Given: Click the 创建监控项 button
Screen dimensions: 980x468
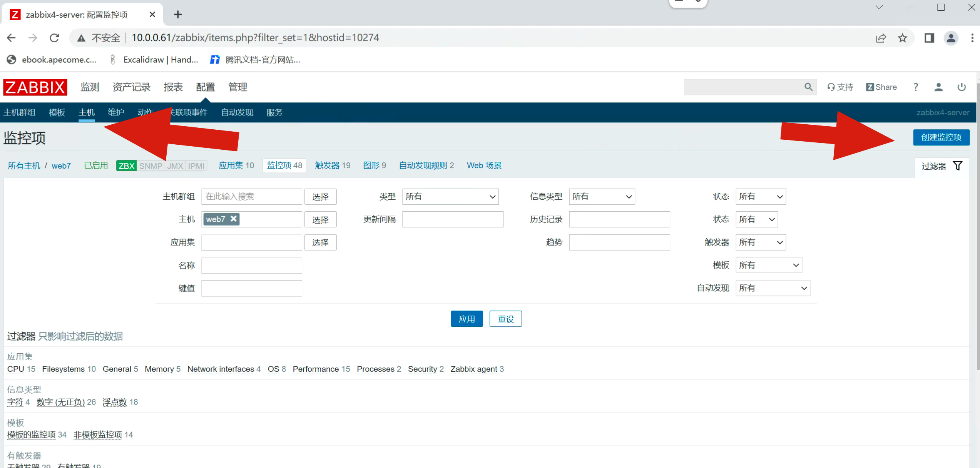Looking at the screenshot, I should tap(941, 137).
